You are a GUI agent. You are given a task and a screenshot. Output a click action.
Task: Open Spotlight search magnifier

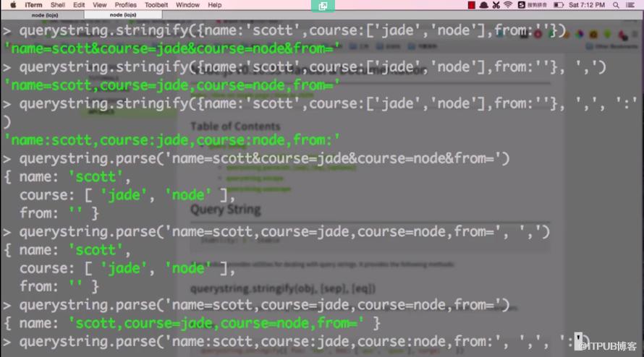[x=616, y=5]
